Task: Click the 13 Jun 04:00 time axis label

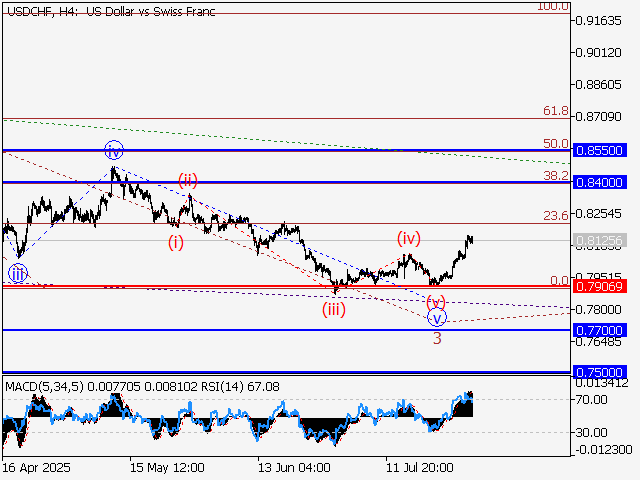Action: pos(293,467)
